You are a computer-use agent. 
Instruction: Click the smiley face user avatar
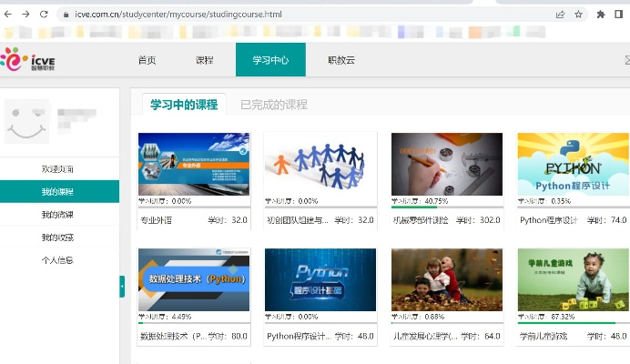(x=27, y=122)
